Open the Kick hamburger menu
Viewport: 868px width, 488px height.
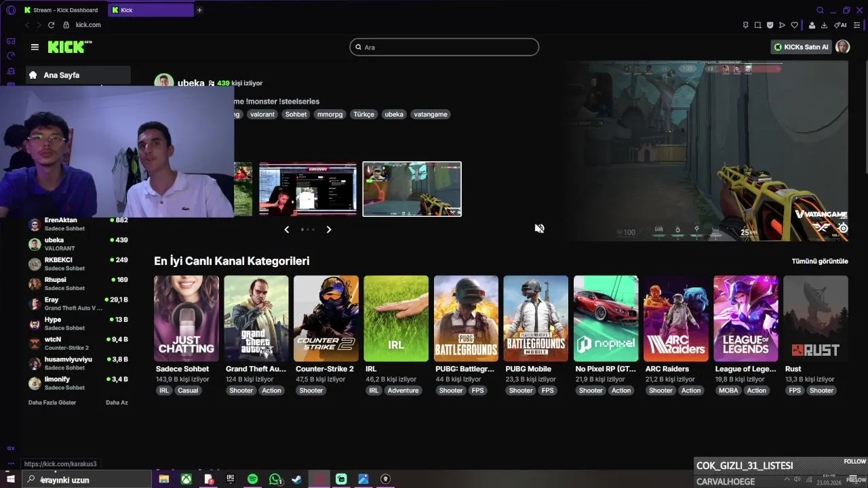click(35, 47)
